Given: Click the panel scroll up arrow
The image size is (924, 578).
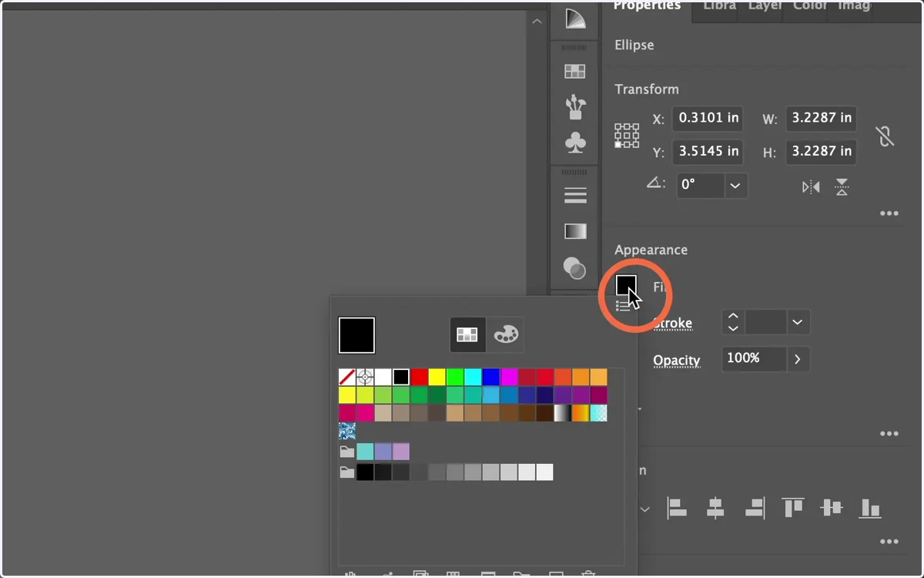Looking at the screenshot, I should 537,22.
